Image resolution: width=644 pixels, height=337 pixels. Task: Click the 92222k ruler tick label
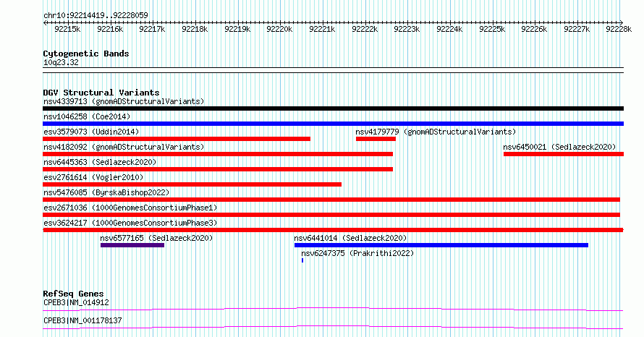(365, 29)
